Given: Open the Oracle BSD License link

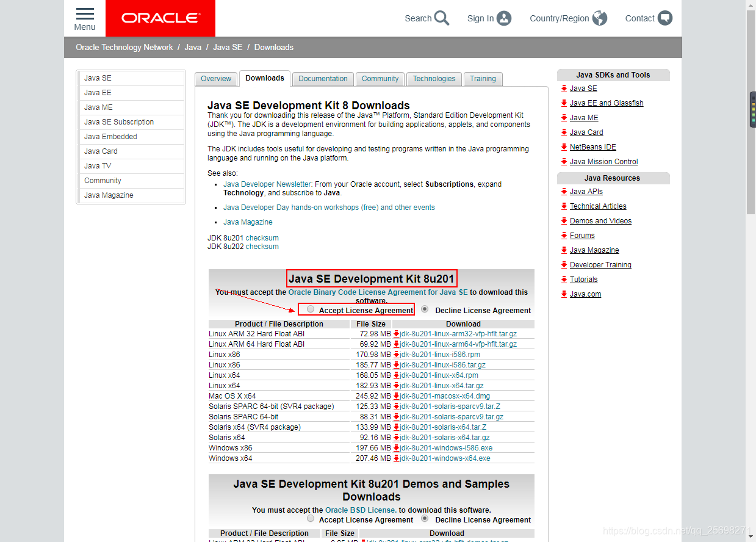Looking at the screenshot, I should point(361,510).
